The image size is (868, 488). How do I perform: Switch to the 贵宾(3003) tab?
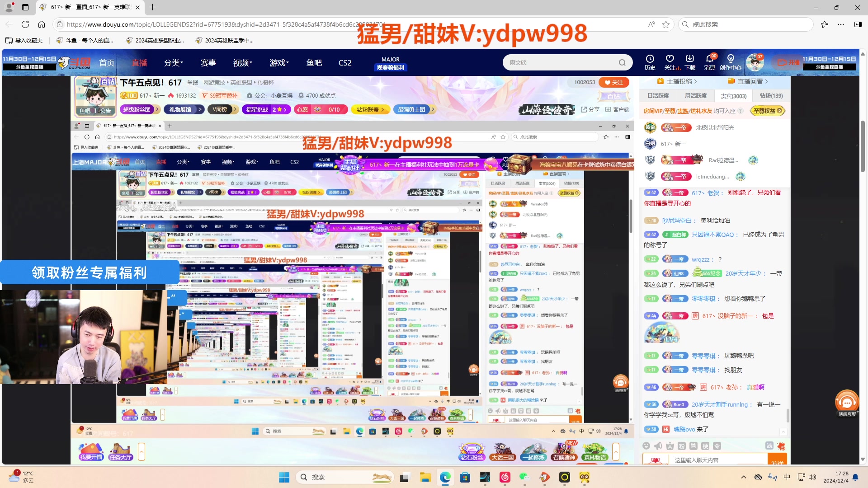click(x=733, y=96)
